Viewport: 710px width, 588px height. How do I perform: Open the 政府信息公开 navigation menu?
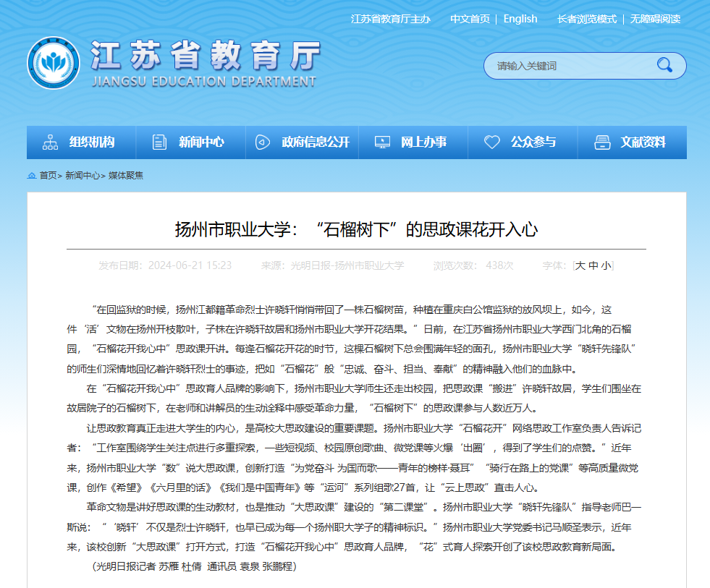pyautogui.click(x=315, y=142)
